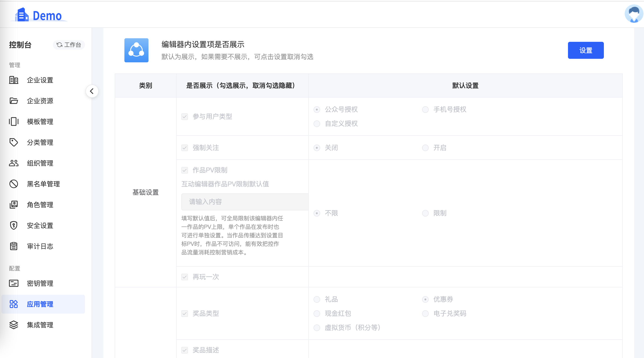Select the 礼品 prize type radio
This screenshot has width=644, height=358.
[317, 299]
